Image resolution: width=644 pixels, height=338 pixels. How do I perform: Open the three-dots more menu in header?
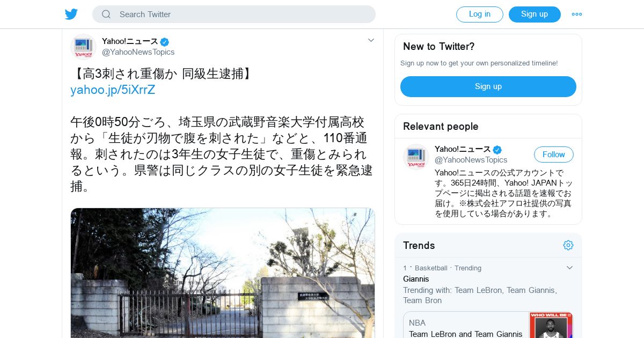[x=577, y=14]
